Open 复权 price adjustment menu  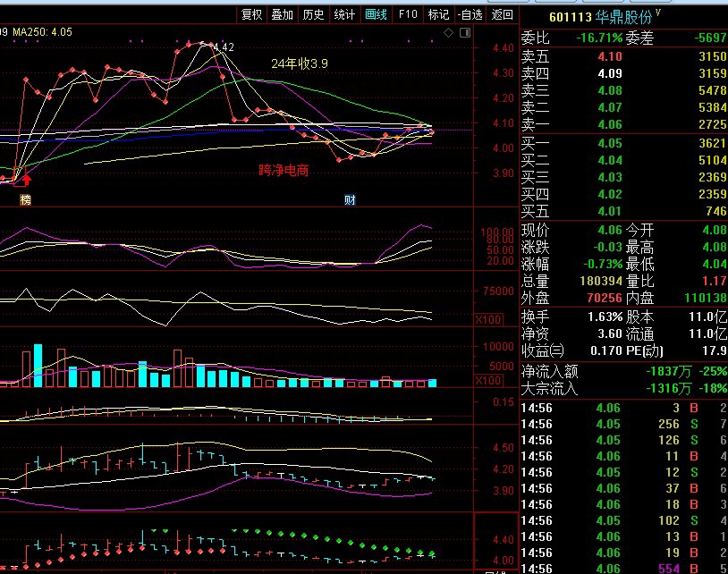click(x=251, y=15)
